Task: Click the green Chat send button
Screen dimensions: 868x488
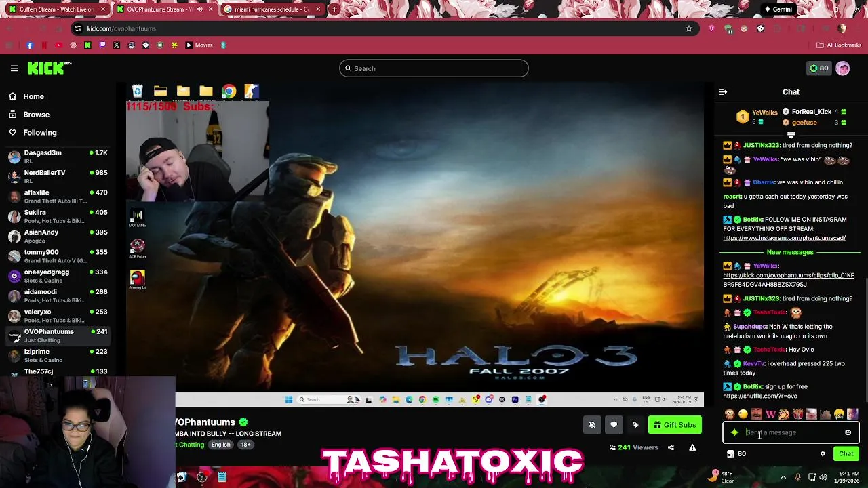Action: pyautogui.click(x=846, y=454)
